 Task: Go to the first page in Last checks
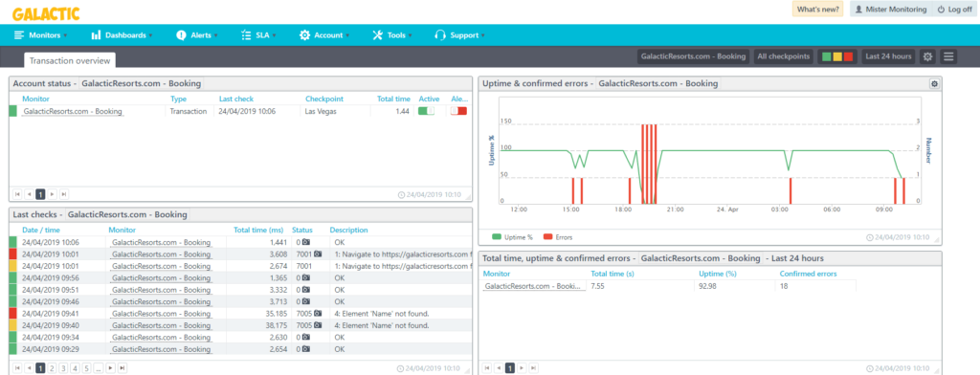(x=17, y=368)
